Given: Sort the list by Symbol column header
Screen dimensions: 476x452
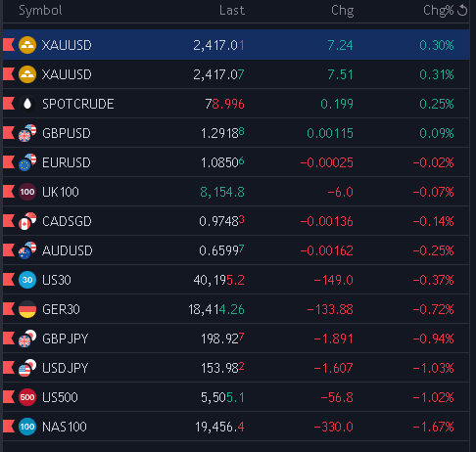Looking at the screenshot, I should point(40,11).
